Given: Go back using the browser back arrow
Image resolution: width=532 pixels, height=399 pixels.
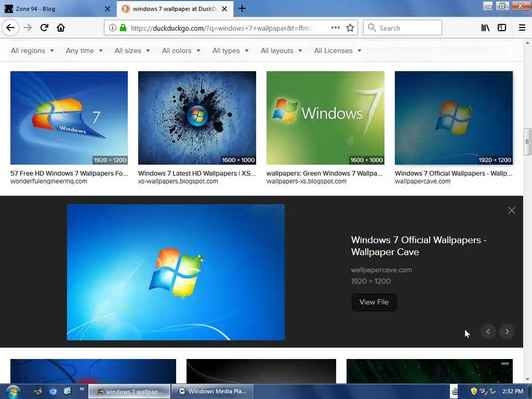Looking at the screenshot, I should [x=10, y=28].
